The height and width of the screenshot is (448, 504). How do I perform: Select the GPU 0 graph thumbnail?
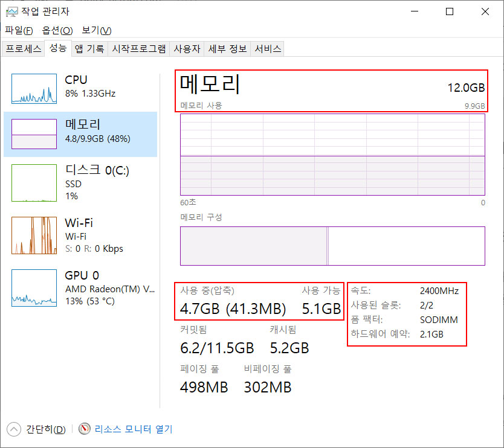tap(34, 288)
